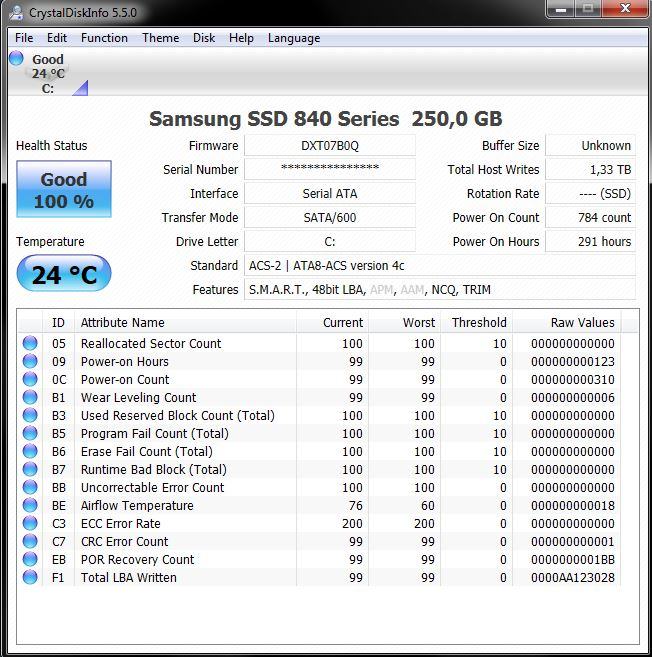Image resolution: width=652 pixels, height=657 pixels.
Task: Click the Features field with NCQ, TRIM
Action: pos(440,290)
